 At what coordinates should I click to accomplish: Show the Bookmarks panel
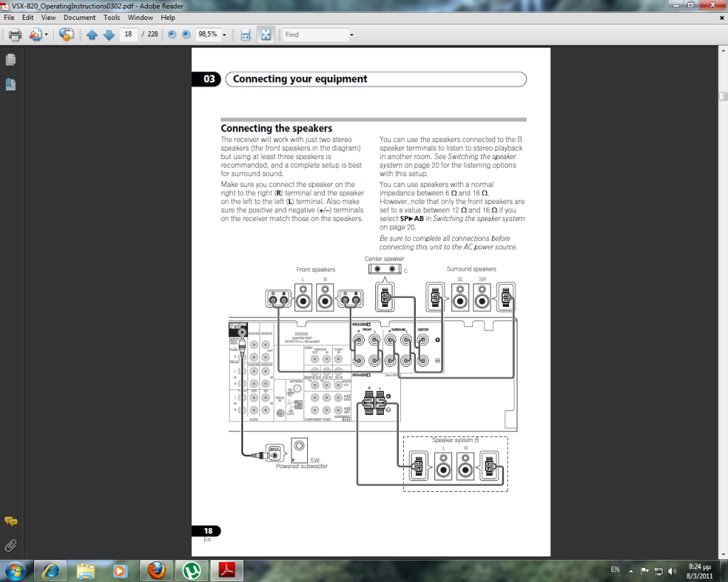(x=11, y=85)
